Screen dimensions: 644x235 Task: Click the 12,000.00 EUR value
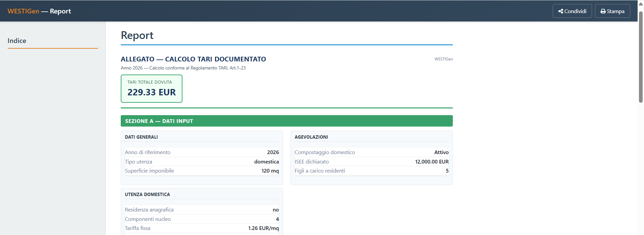432,162
